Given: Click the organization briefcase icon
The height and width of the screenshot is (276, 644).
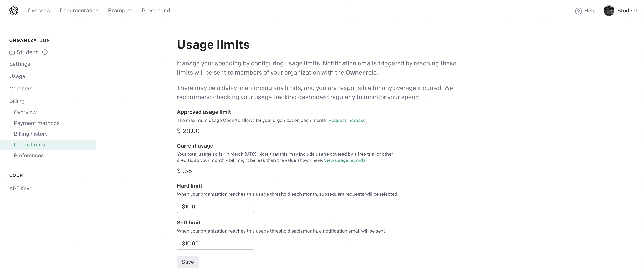Looking at the screenshot, I should [x=12, y=52].
